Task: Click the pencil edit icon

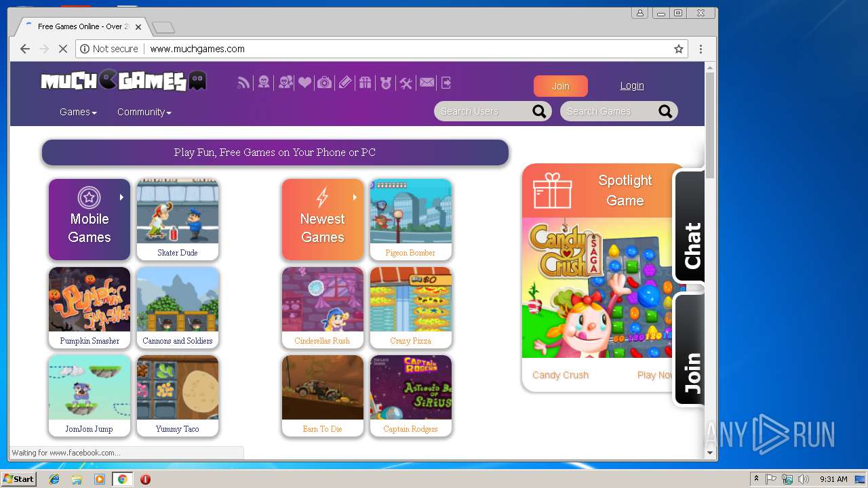Action: click(345, 83)
